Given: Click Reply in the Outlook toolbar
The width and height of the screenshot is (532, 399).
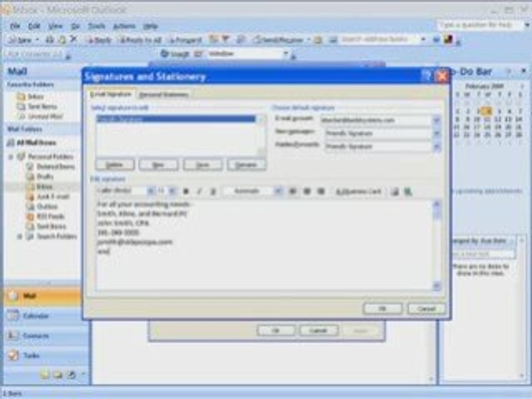Looking at the screenshot, I should tap(99, 40).
